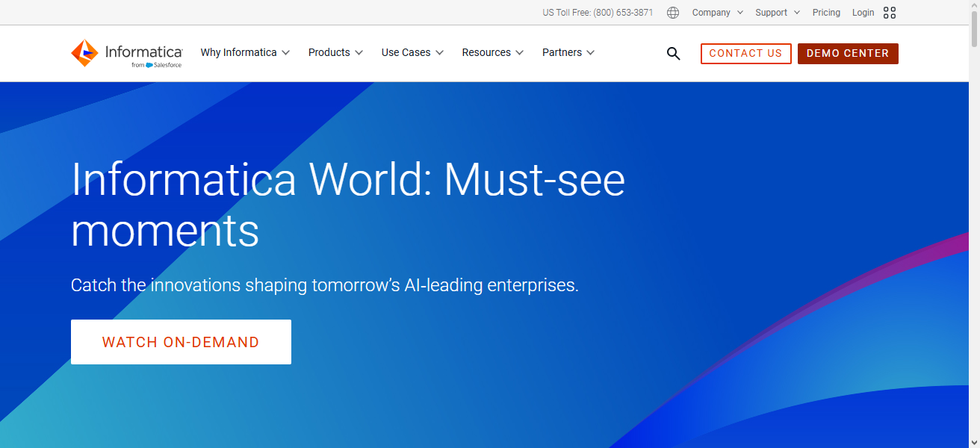Click the Informatica logo
This screenshot has width=980, height=448.
(x=127, y=53)
